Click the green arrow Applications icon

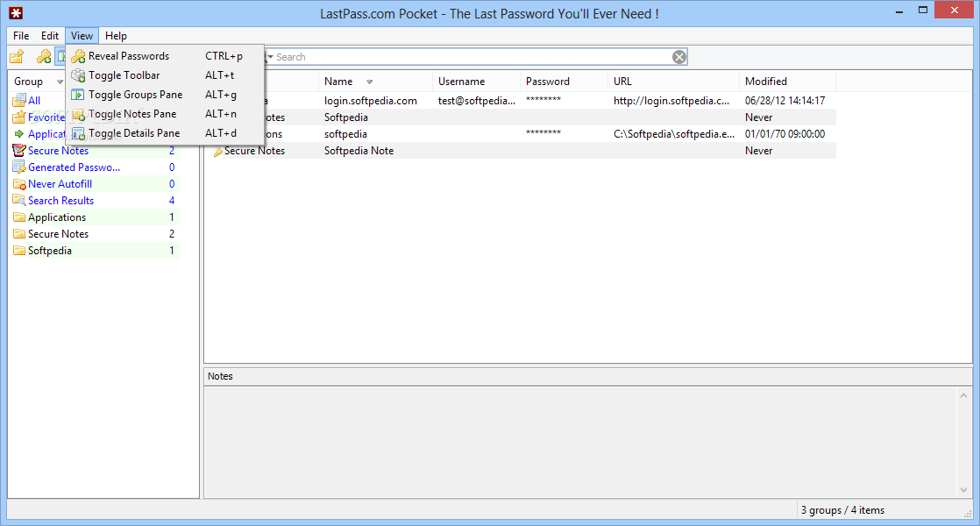click(19, 133)
